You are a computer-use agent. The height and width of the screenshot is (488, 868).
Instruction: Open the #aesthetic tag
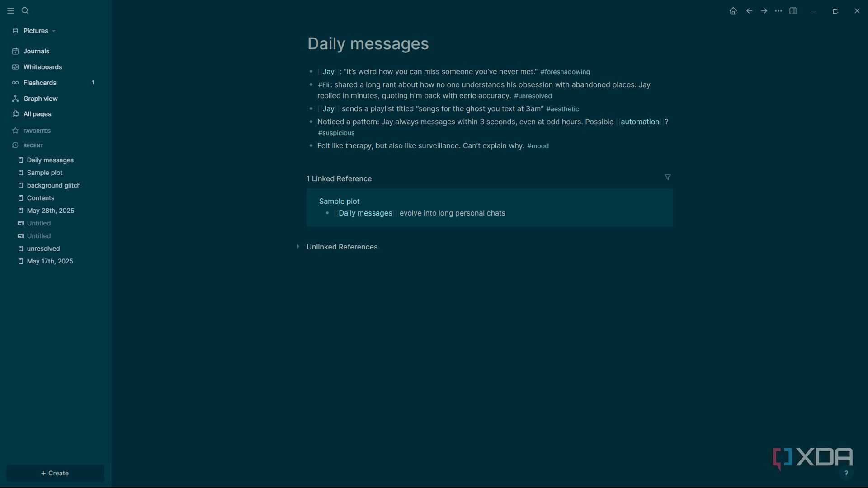pyautogui.click(x=562, y=109)
